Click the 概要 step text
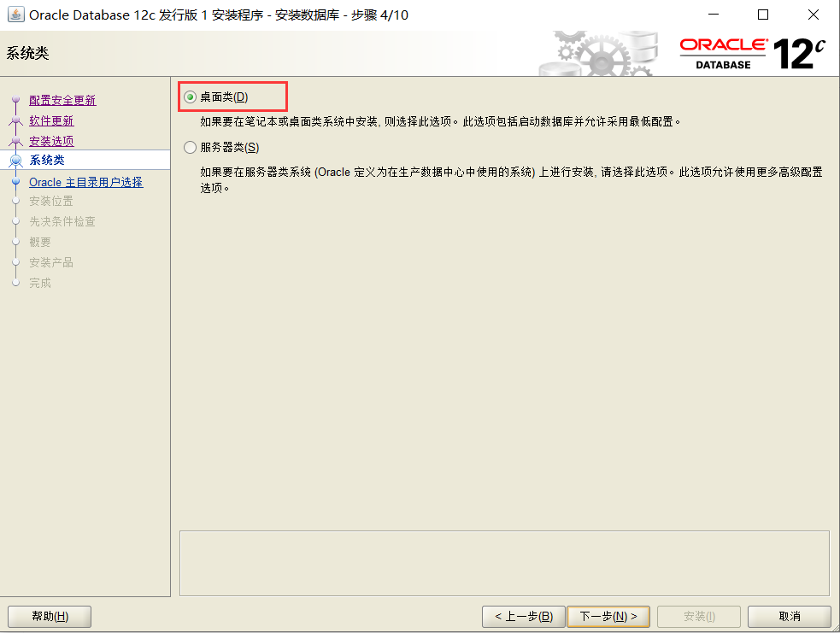 click(40, 242)
